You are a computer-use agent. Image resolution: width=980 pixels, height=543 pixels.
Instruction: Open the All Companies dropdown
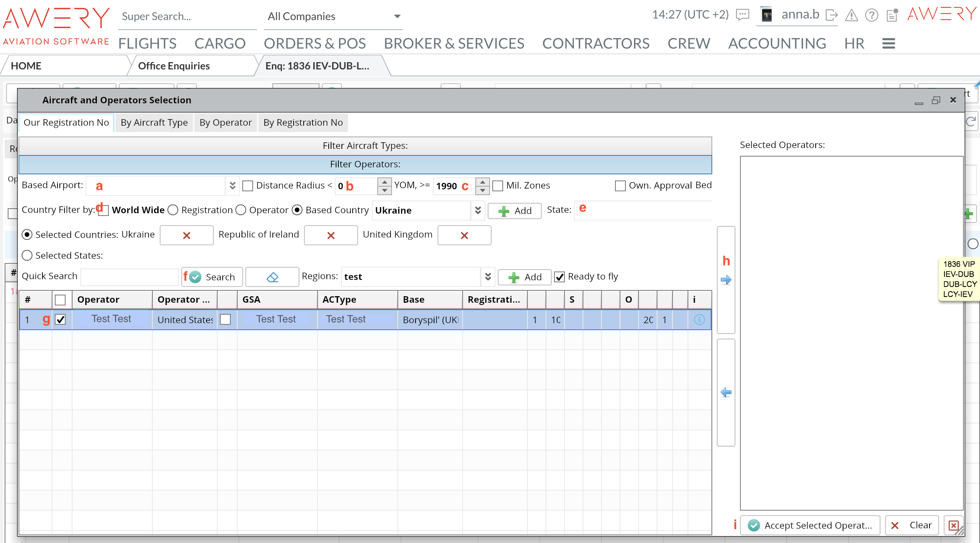397,16
